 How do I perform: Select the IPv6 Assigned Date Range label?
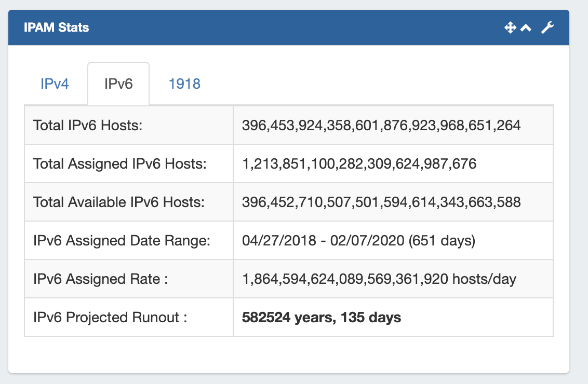click(x=121, y=241)
